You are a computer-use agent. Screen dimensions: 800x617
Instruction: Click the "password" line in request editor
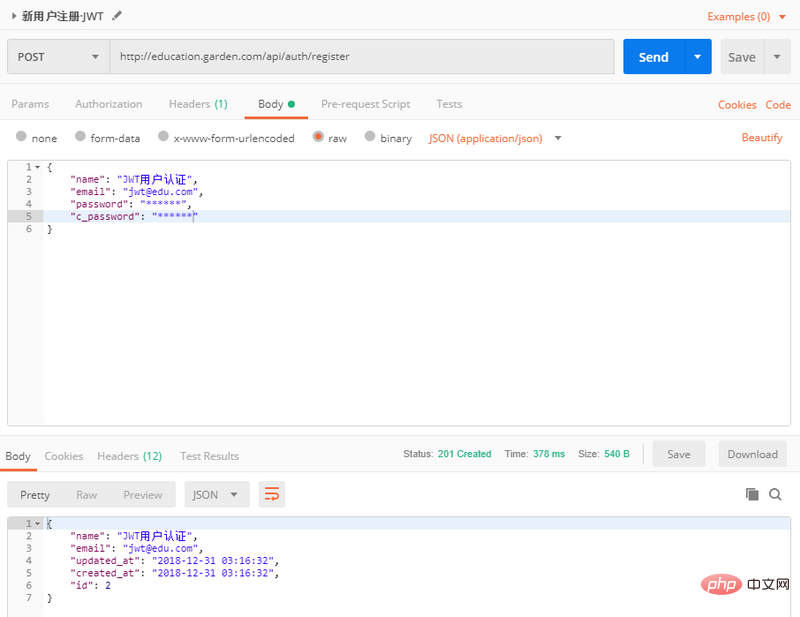[x=416, y=204]
